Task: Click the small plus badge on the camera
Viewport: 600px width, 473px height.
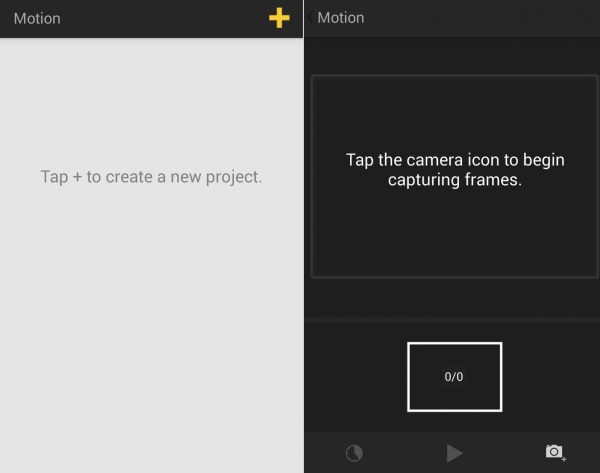Action: click(564, 459)
